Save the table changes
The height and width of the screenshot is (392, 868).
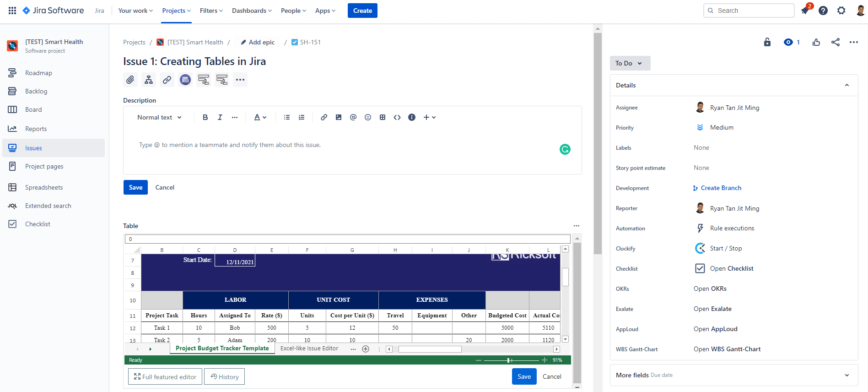(524, 376)
